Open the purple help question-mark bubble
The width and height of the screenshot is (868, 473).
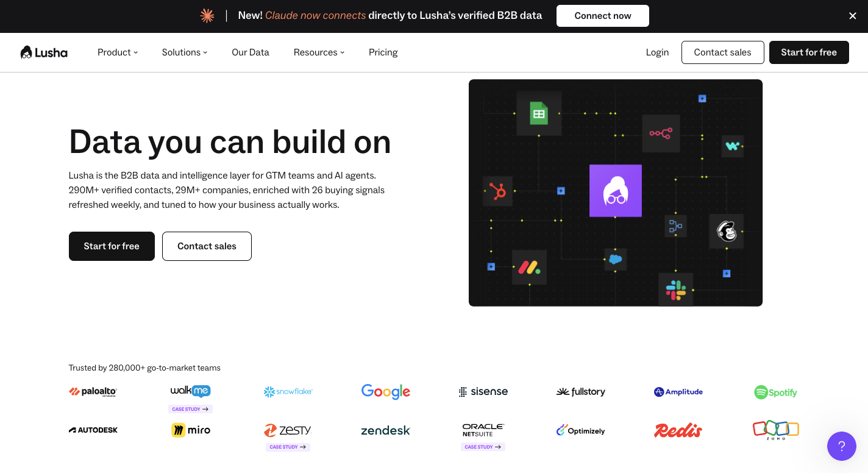click(x=842, y=446)
